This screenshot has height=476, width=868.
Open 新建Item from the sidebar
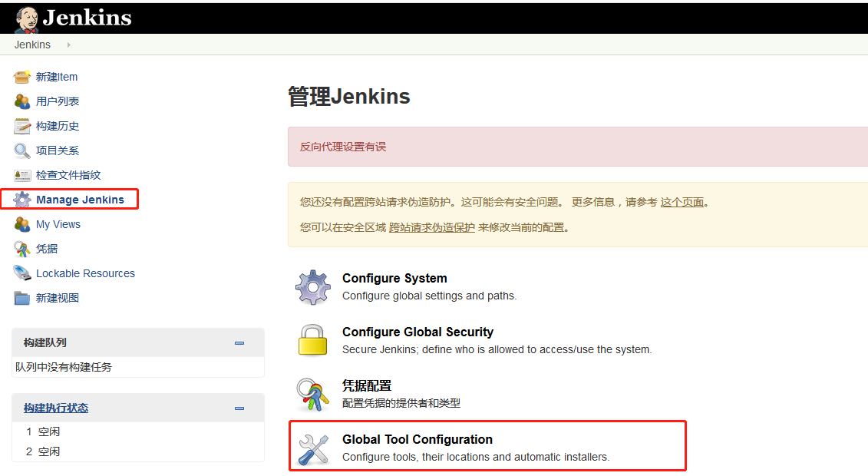[x=54, y=76]
